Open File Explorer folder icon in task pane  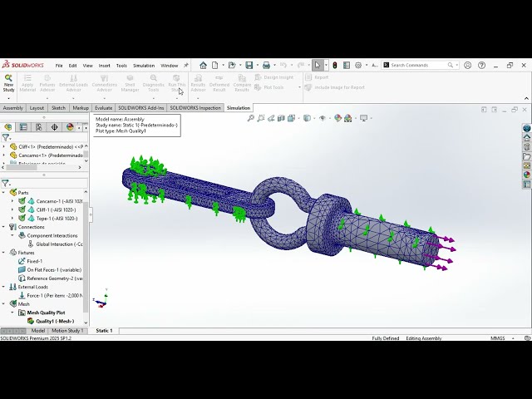tap(526, 156)
